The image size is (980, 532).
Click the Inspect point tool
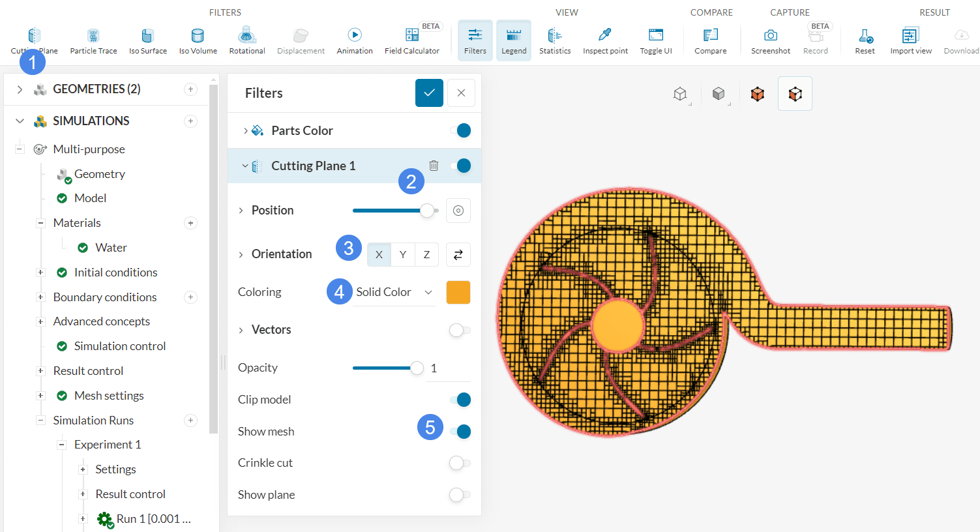[x=605, y=40]
